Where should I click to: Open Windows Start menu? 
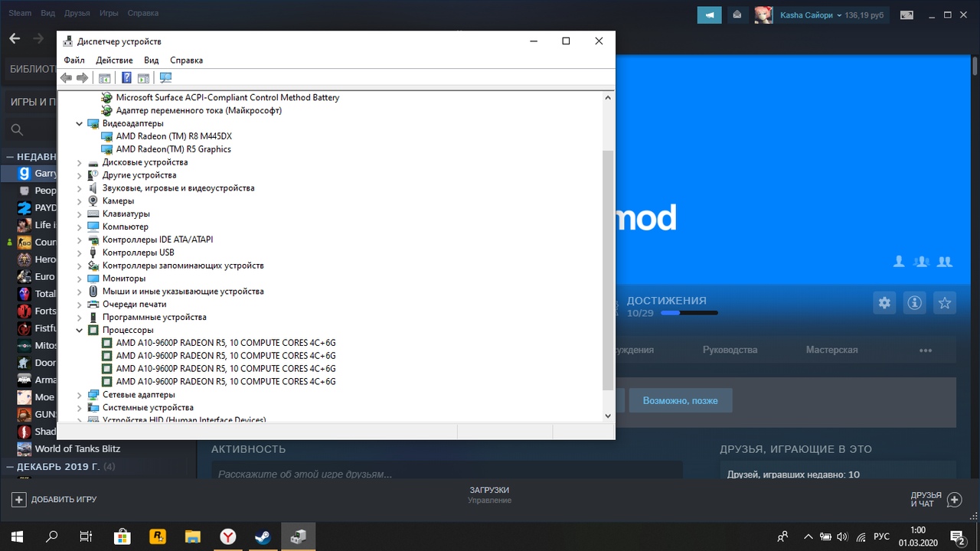17,537
